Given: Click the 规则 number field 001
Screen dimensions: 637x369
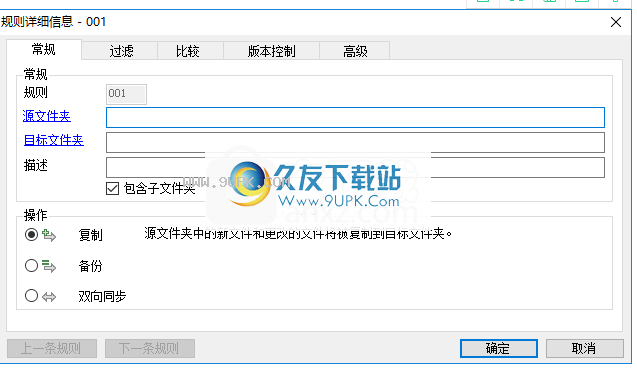Looking at the screenshot, I should [x=126, y=94].
